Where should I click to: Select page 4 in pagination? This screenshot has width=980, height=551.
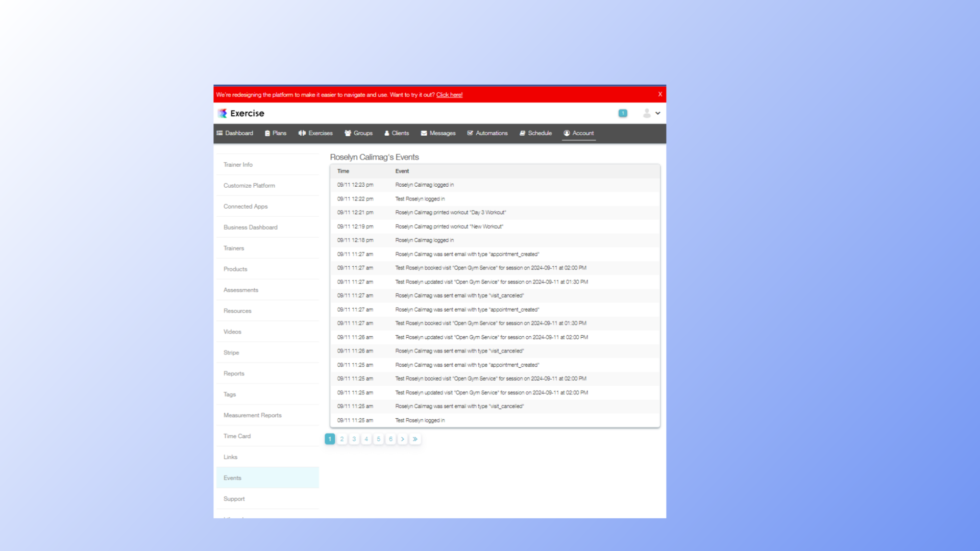click(x=367, y=439)
